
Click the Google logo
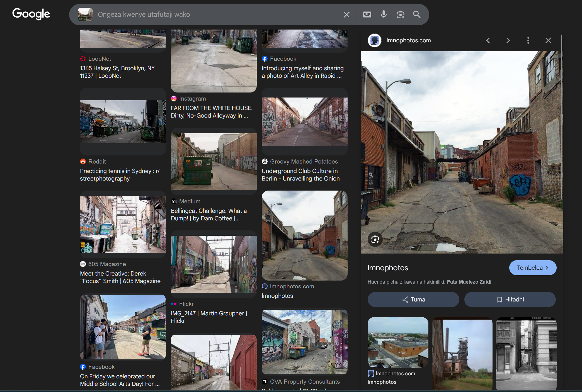click(x=31, y=14)
